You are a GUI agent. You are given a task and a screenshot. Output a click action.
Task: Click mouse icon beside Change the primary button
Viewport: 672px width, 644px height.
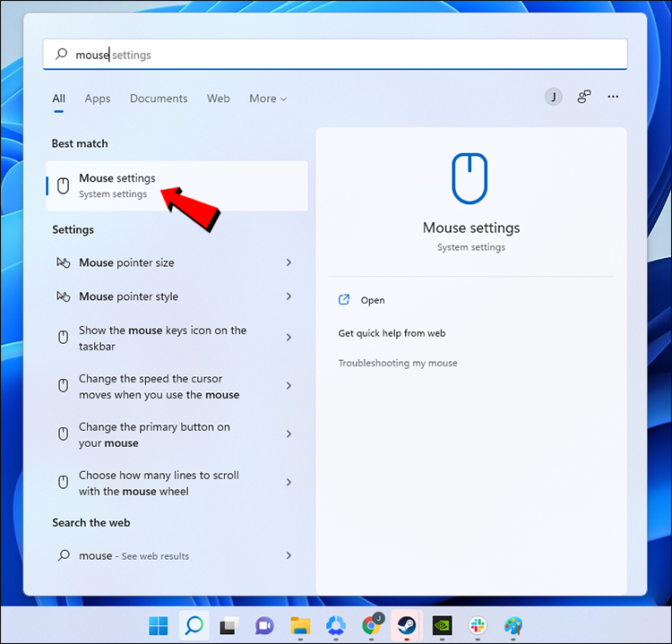63,434
